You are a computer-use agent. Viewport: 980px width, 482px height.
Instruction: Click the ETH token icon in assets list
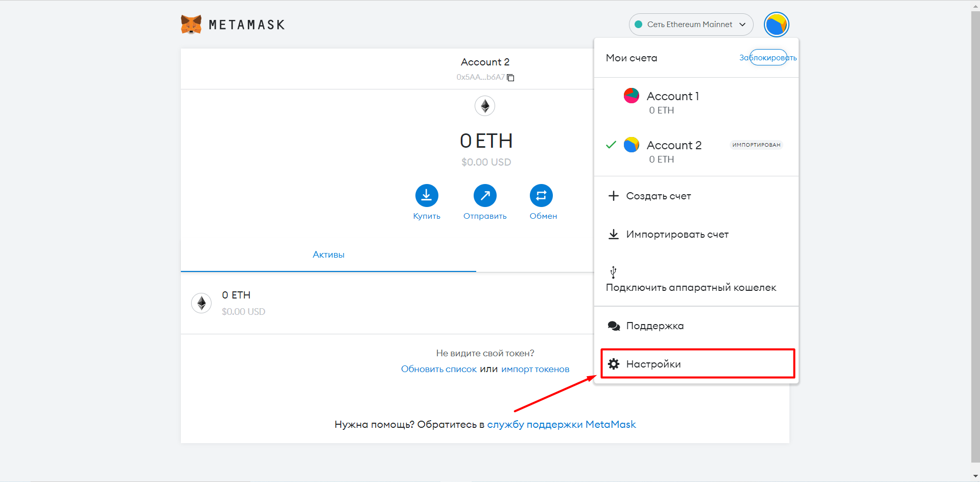click(201, 303)
